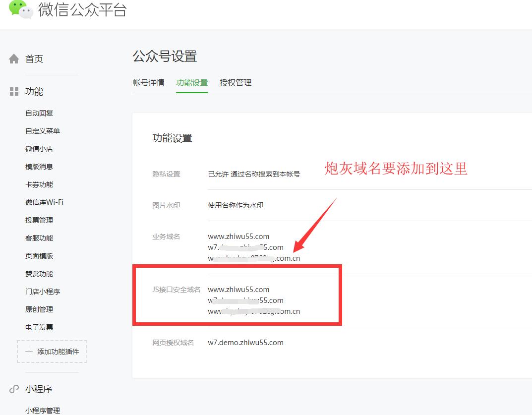The image size is (532, 415).
Task: Click 使用名称作为水印 text
Action: [236, 205]
